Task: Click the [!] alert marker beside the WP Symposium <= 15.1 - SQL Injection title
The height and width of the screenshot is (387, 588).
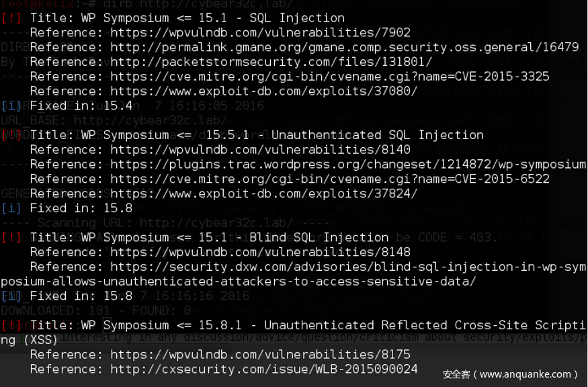Action: [11, 17]
